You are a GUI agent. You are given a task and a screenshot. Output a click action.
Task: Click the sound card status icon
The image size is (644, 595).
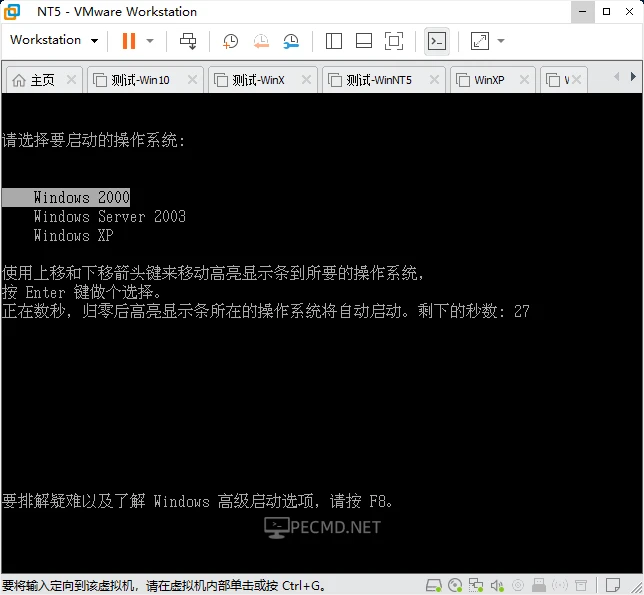pos(497,585)
